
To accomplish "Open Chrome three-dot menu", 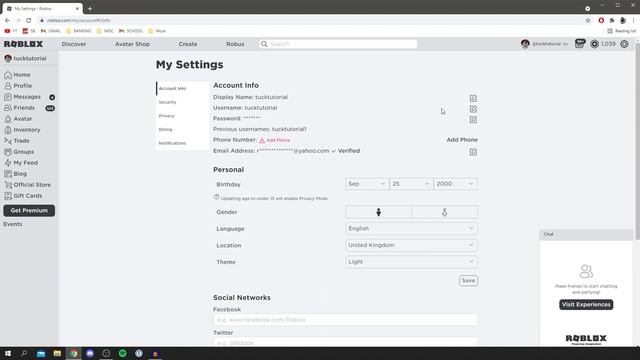I will pos(633,20).
